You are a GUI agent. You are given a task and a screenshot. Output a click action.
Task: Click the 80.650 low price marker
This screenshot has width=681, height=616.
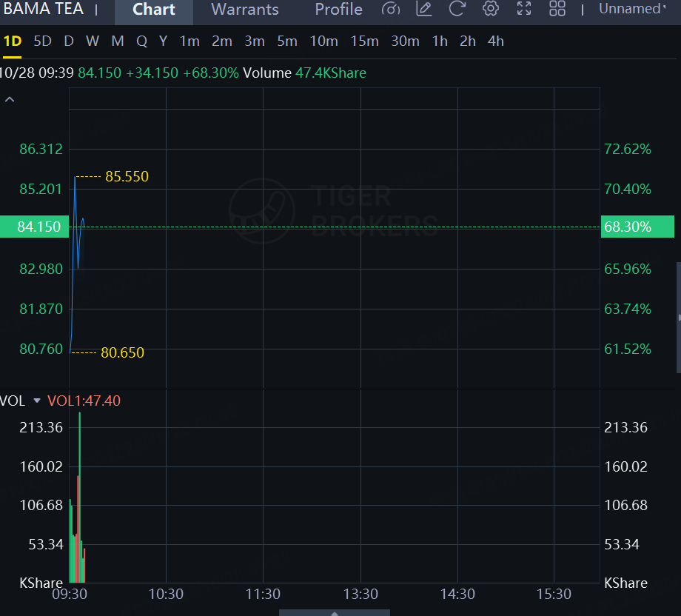click(122, 352)
